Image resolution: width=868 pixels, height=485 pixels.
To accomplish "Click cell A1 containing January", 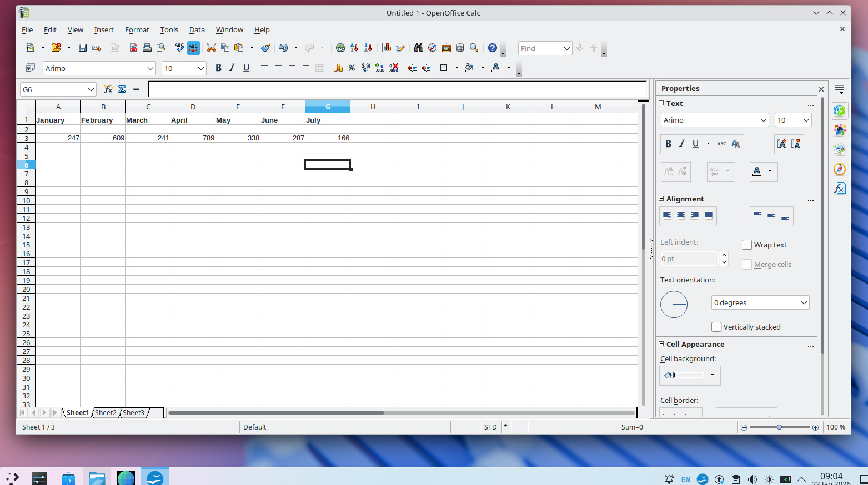I will tap(58, 120).
